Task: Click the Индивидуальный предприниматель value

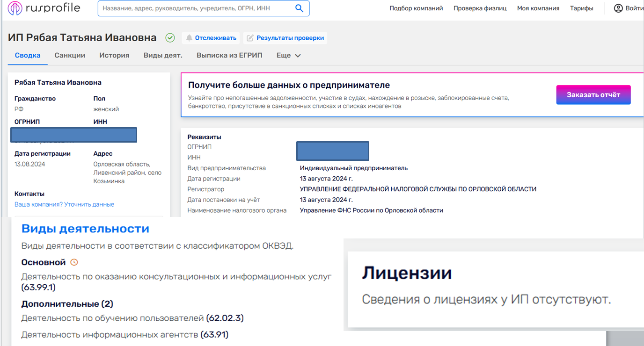Action: (x=354, y=168)
